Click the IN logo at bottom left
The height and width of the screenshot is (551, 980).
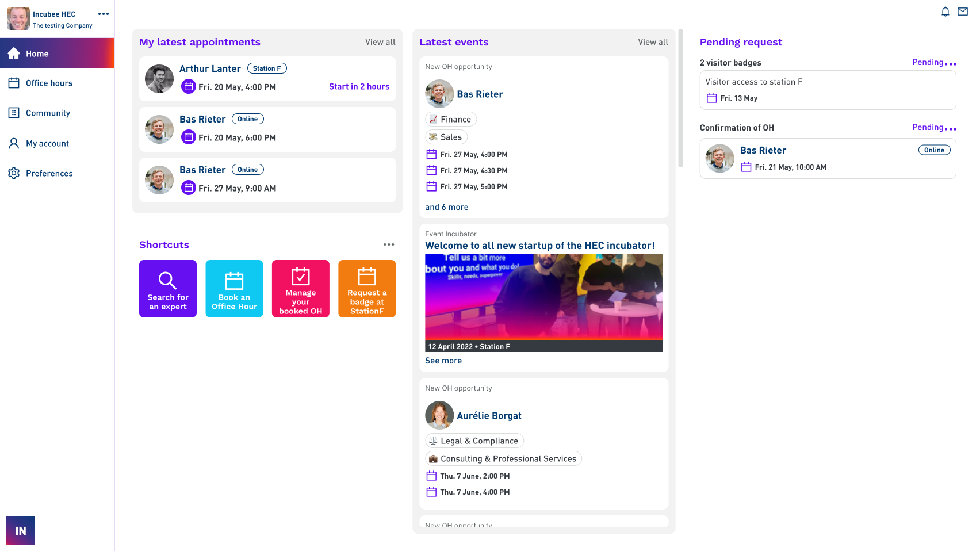20,530
